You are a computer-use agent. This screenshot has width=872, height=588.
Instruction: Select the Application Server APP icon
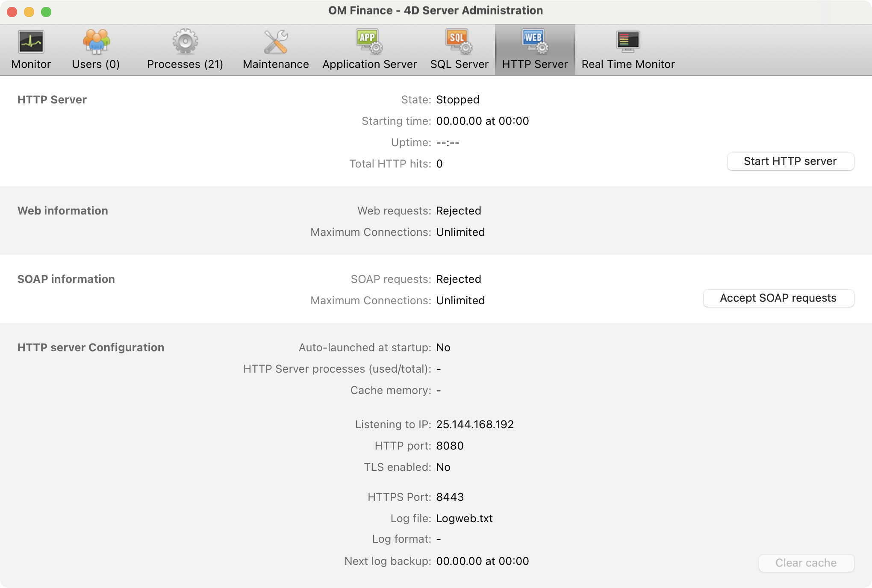pos(369,41)
